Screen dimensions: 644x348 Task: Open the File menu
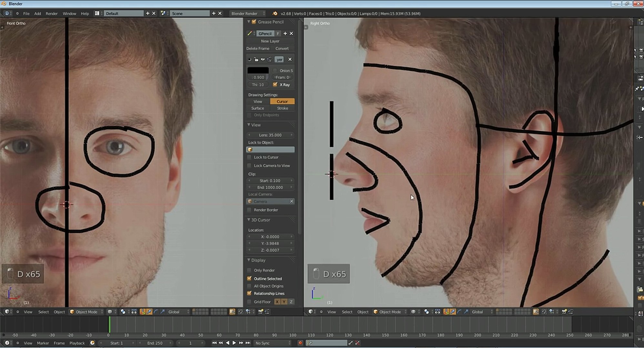pyautogui.click(x=26, y=14)
